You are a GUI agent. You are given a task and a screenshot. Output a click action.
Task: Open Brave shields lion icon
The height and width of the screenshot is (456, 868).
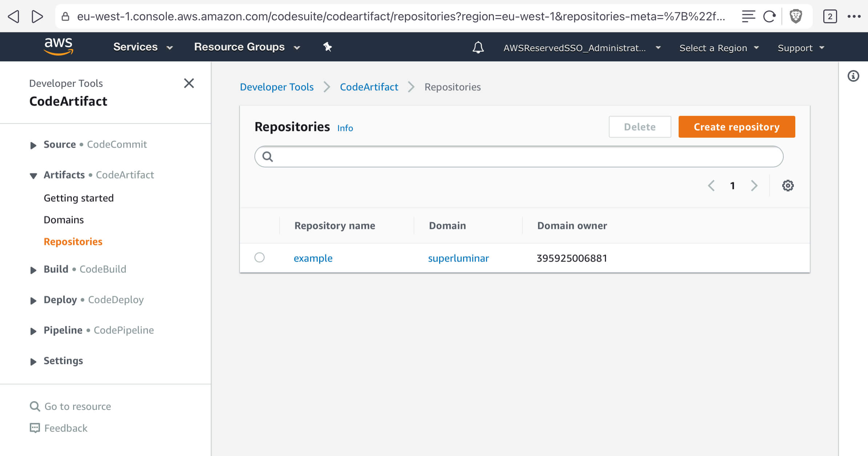(796, 16)
